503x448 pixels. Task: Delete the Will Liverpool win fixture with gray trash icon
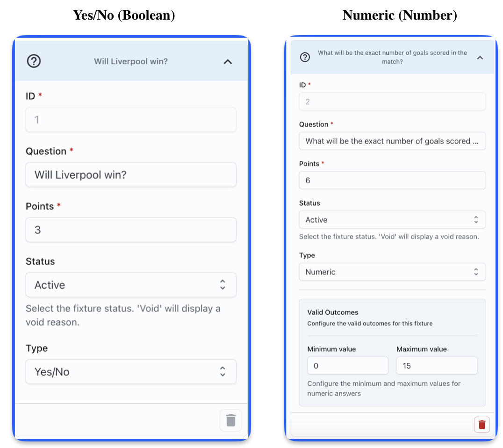[x=230, y=420]
